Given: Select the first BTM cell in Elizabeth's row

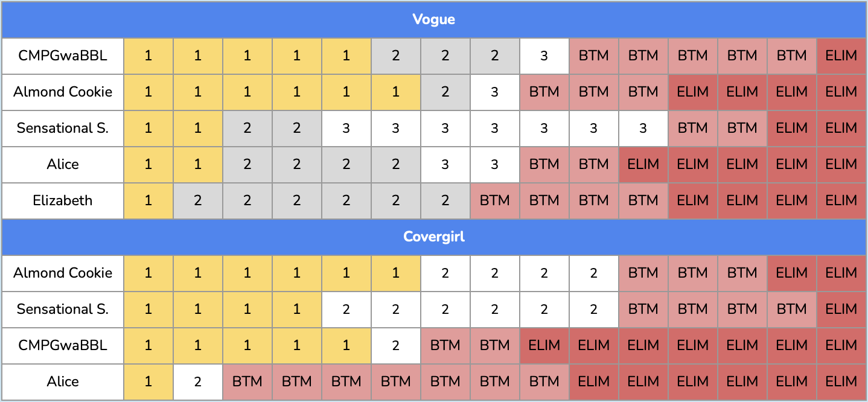Looking at the screenshot, I should pos(494,200).
